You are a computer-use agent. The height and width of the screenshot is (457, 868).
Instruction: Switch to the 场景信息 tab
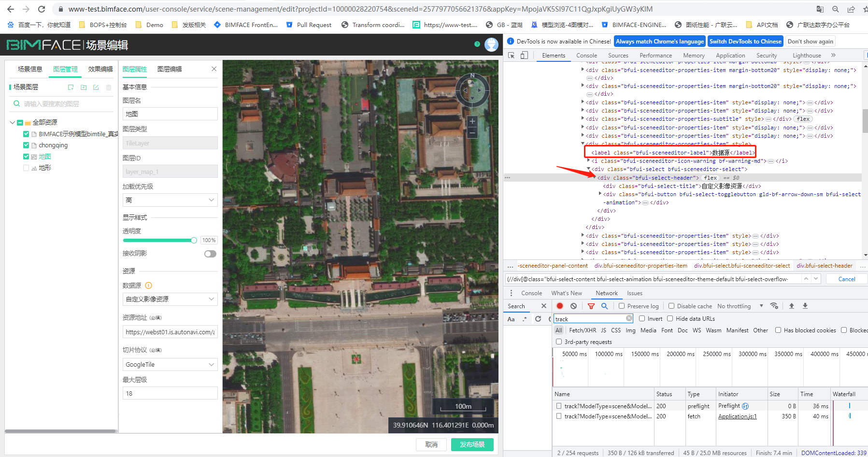30,69
